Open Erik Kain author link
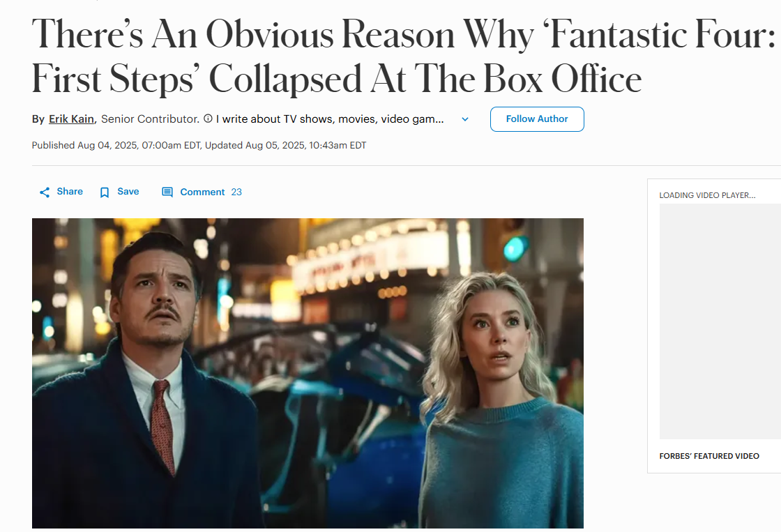781x532 pixels. (x=71, y=119)
